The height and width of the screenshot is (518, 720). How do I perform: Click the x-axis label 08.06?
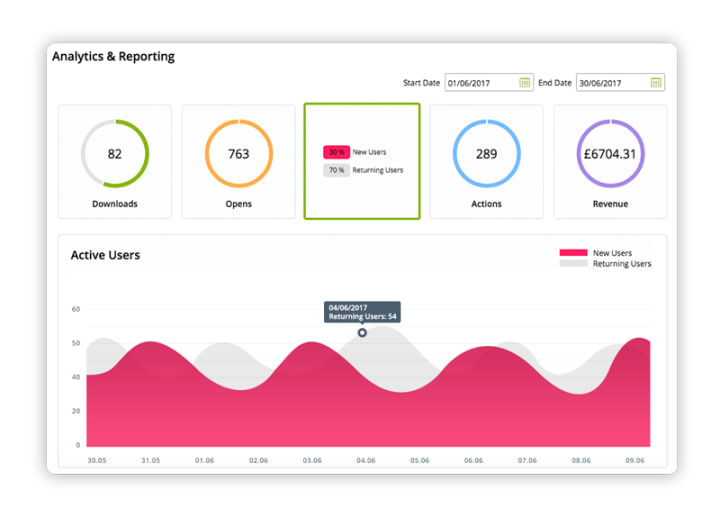581,460
